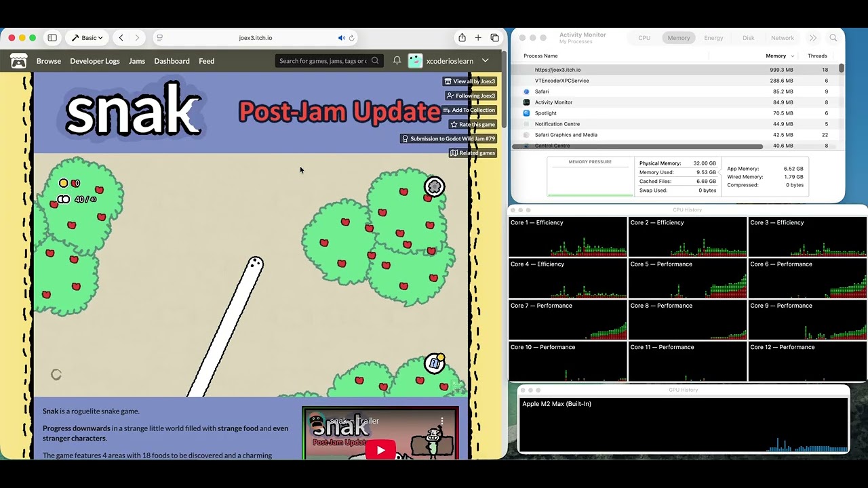Viewport: 868px width, 488px height.
Task: Select the Safari process icon
Action: tap(526, 91)
